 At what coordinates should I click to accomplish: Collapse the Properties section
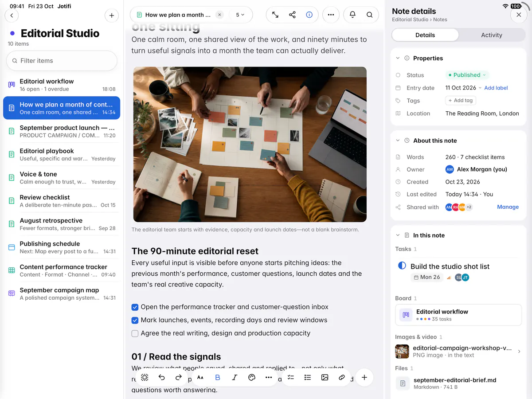398,58
